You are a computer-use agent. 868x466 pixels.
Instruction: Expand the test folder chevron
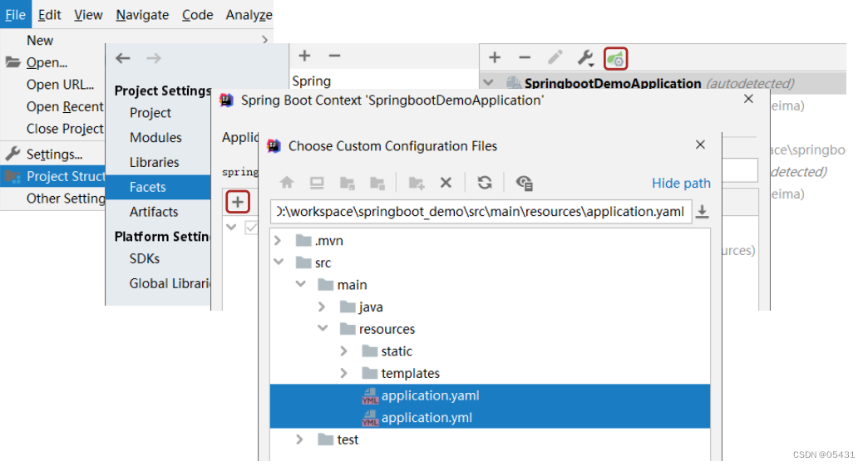click(x=299, y=439)
